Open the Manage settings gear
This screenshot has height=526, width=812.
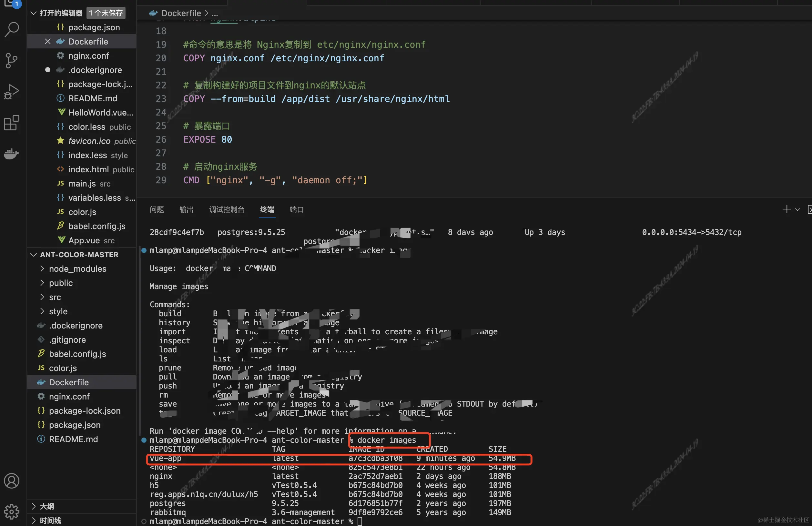[x=12, y=511]
